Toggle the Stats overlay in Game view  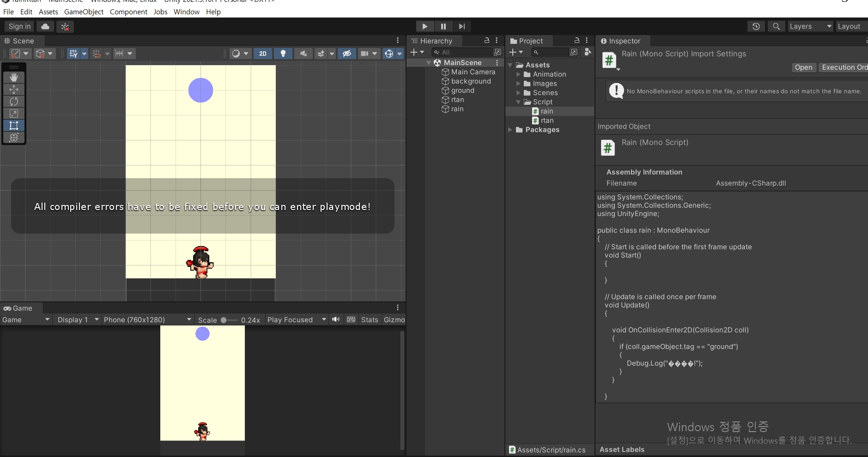click(370, 319)
